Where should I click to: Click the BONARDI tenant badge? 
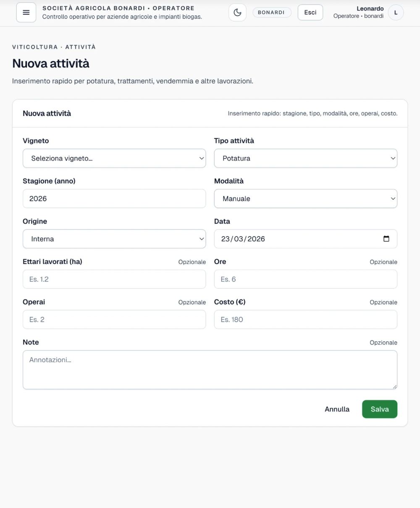click(272, 13)
